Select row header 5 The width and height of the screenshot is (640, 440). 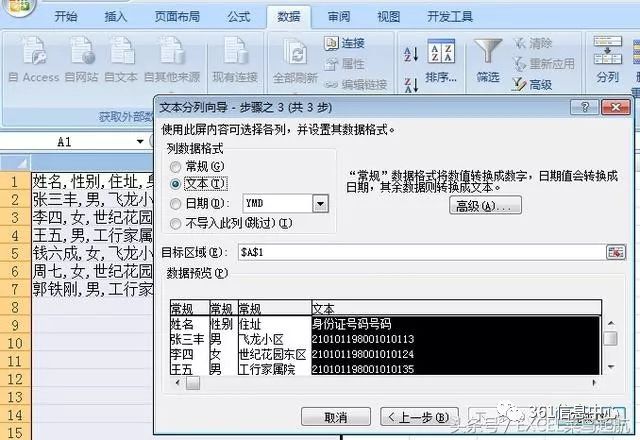[15, 253]
